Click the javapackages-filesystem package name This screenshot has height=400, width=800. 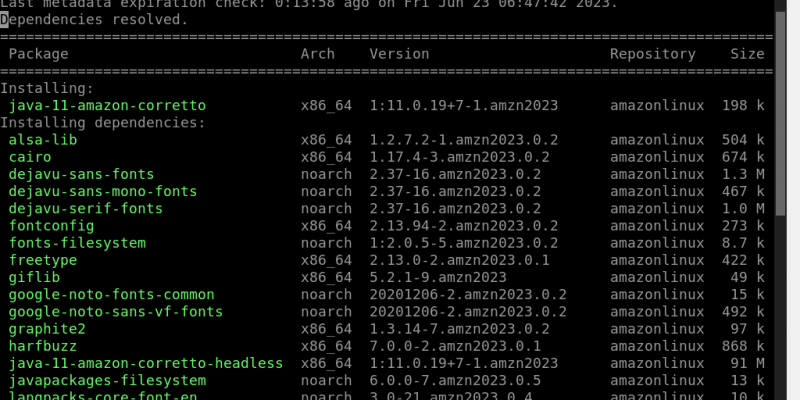pos(107,381)
